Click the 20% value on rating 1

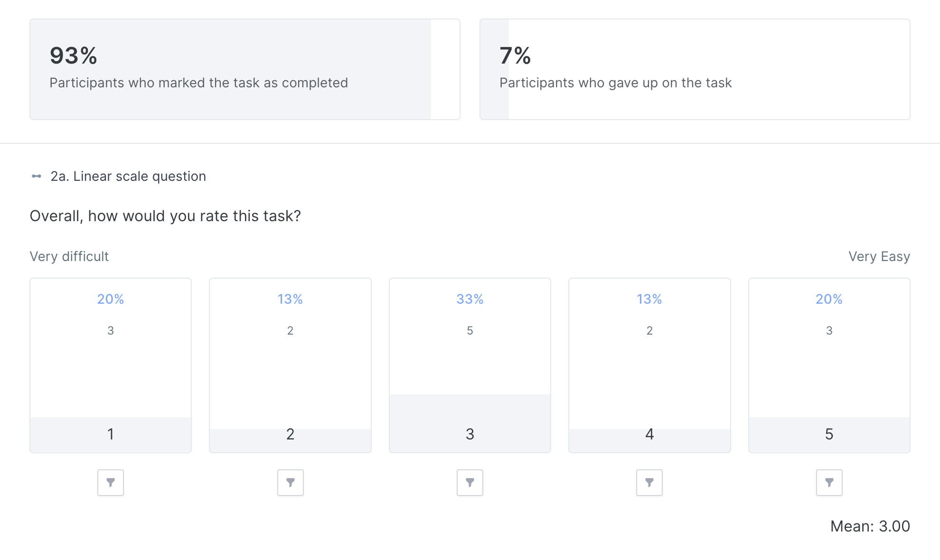[x=111, y=299]
